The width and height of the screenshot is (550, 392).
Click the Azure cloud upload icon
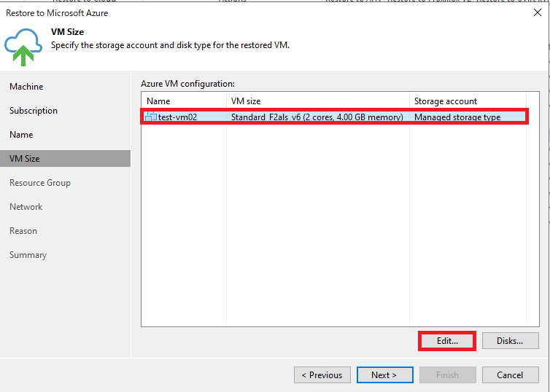23,47
